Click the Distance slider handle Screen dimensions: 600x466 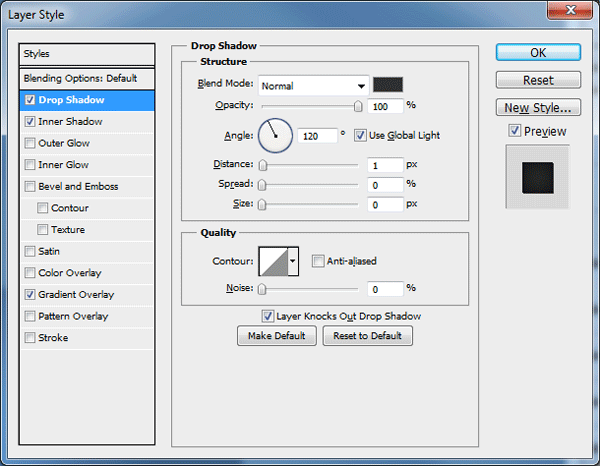(262, 165)
